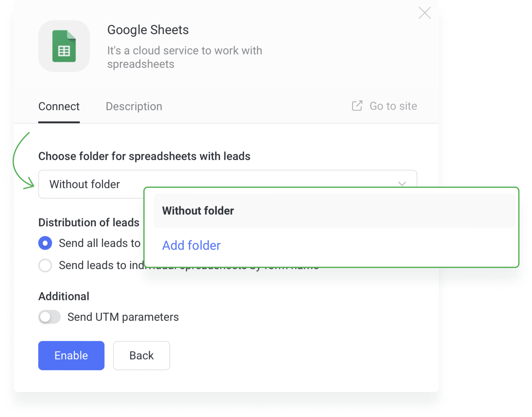Enable the Send UTM parameters toggle
Viewport: 532px width, 417px height.
[x=49, y=317]
